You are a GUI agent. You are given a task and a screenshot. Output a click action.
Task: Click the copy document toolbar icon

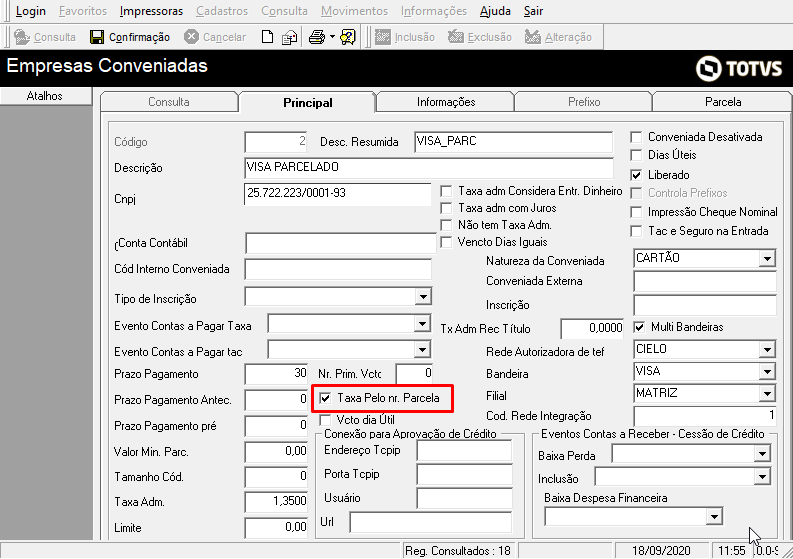[x=289, y=37]
